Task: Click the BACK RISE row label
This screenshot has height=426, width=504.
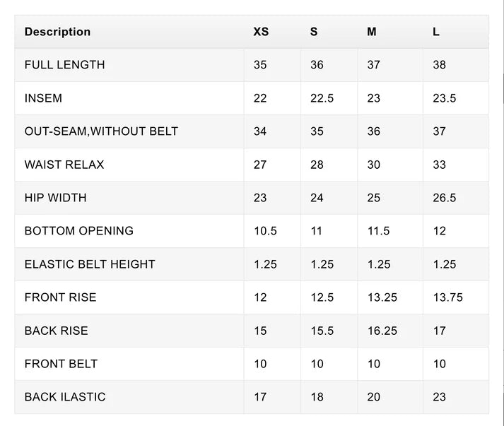Action: (x=57, y=331)
